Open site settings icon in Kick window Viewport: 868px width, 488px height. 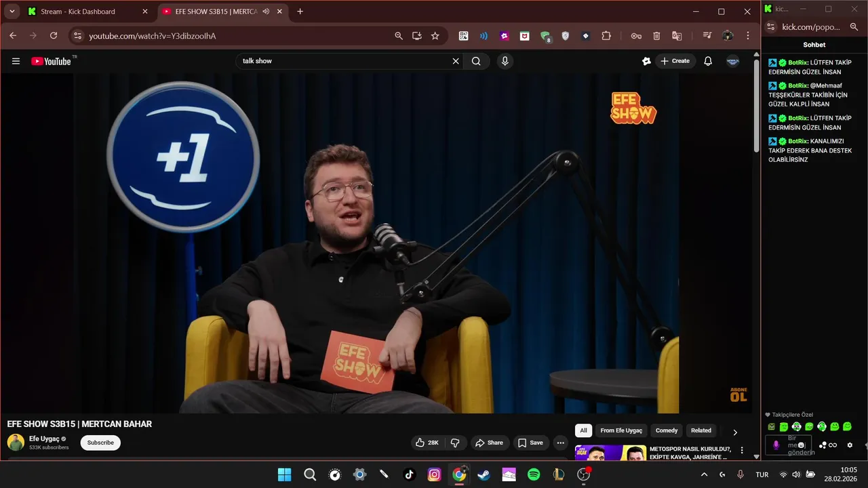click(770, 26)
